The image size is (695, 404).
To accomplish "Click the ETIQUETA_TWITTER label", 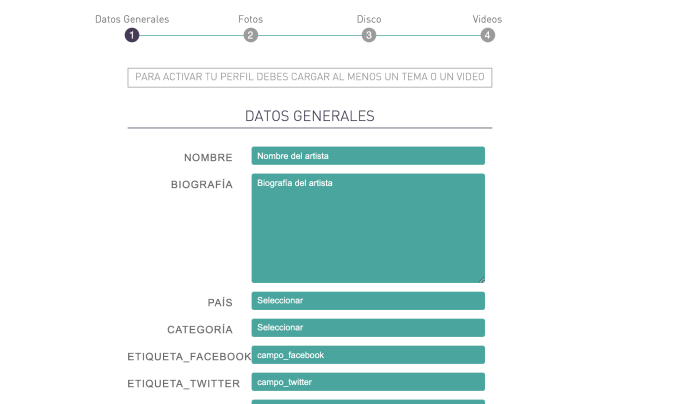I will pos(183,384).
